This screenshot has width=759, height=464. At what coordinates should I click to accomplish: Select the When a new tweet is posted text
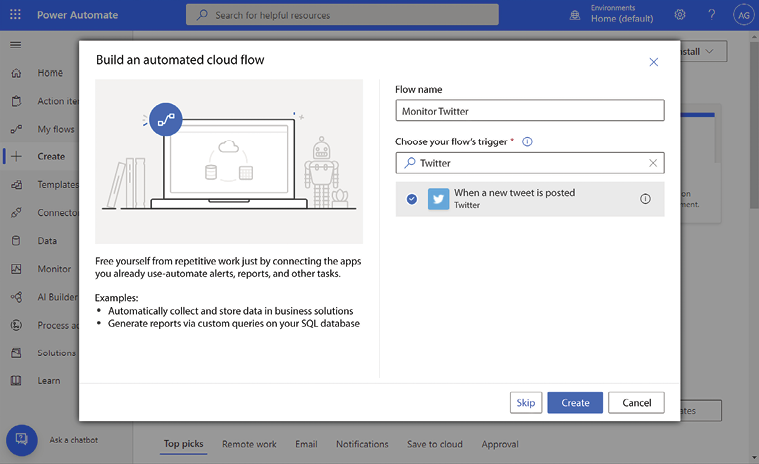click(514, 193)
